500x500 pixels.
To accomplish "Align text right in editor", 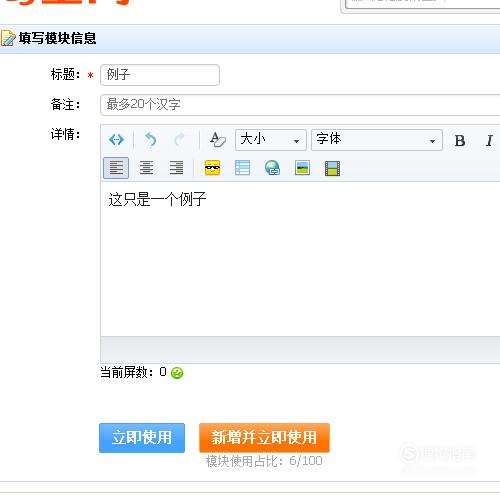I will [x=176, y=168].
